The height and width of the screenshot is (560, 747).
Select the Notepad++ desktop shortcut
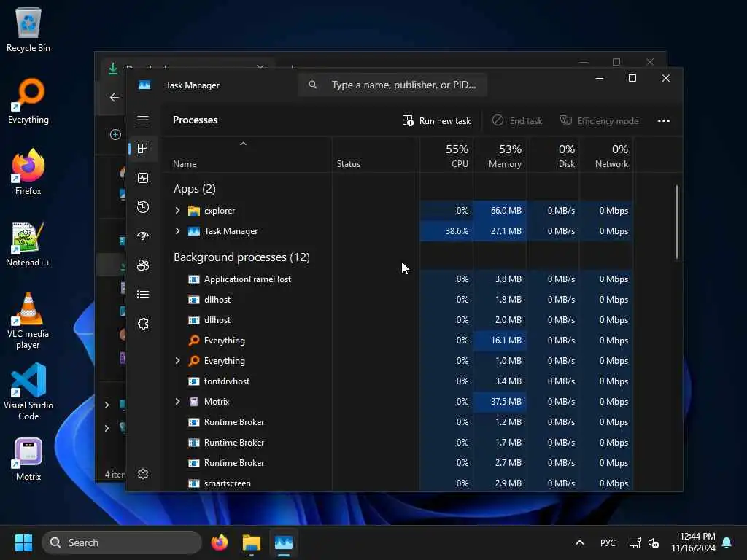pyautogui.click(x=28, y=244)
